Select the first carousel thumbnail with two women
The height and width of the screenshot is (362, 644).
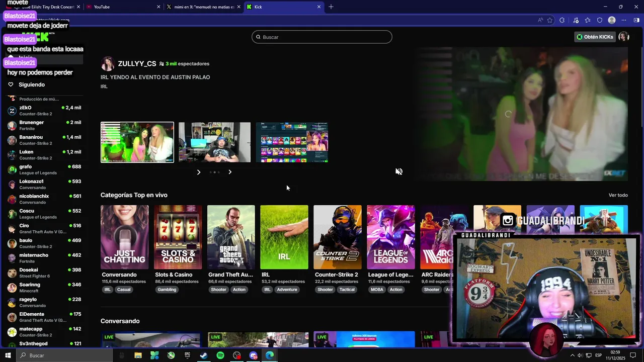tap(137, 142)
